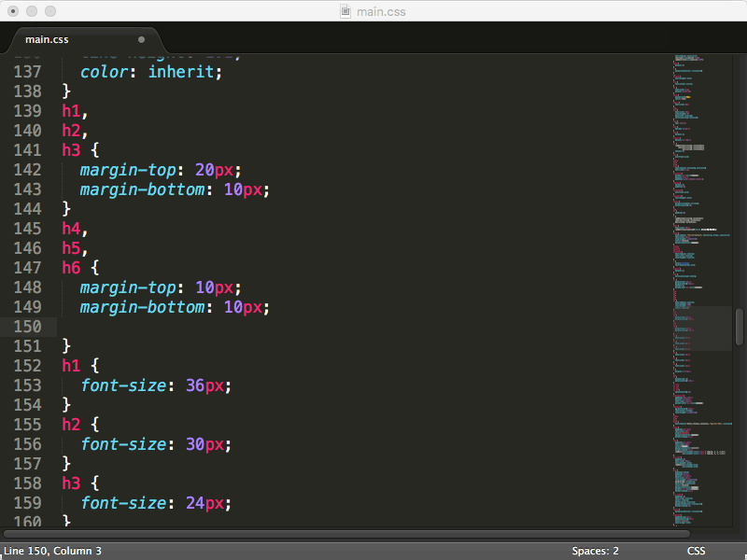Click the inherit value on line 137

pos(181,72)
